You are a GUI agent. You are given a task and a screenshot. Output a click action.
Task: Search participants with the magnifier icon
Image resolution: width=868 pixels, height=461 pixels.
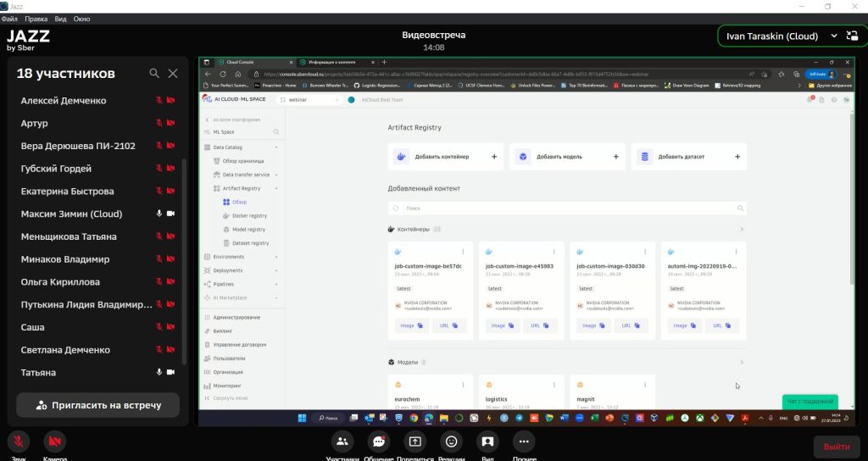click(x=154, y=73)
